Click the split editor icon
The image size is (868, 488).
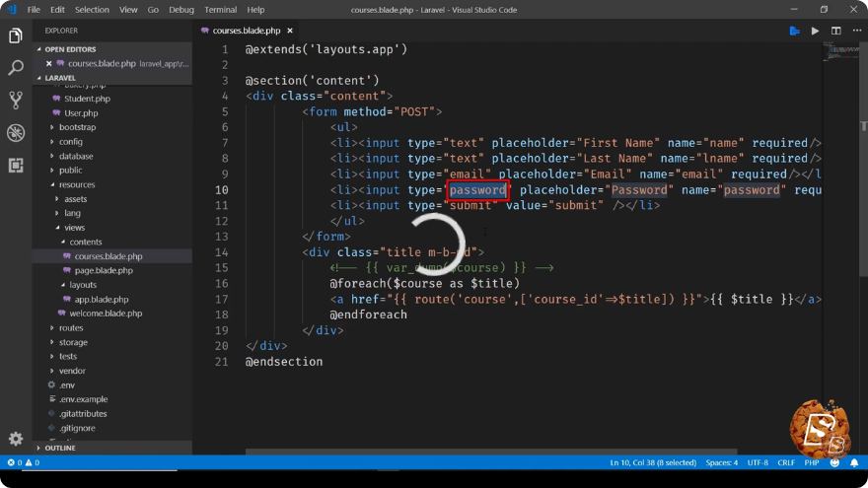point(835,31)
